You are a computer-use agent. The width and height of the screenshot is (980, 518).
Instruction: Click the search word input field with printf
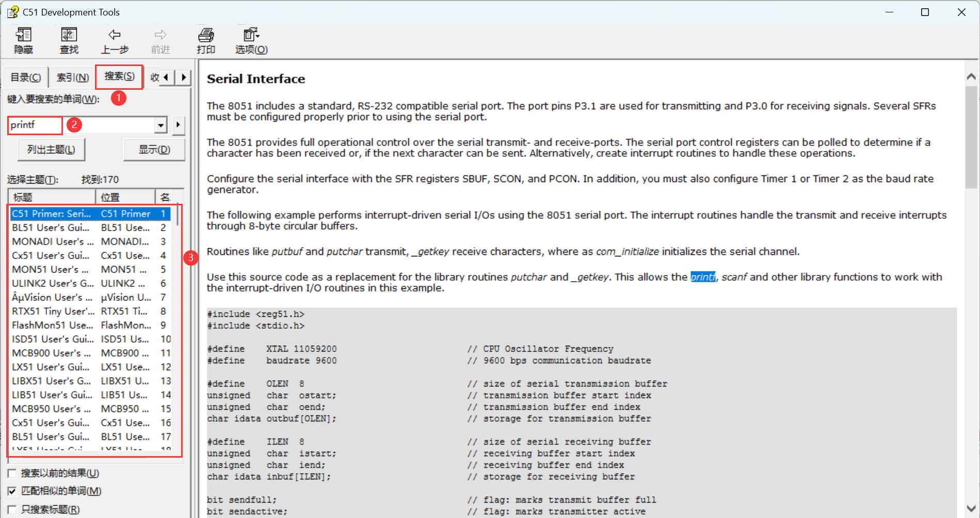83,125
